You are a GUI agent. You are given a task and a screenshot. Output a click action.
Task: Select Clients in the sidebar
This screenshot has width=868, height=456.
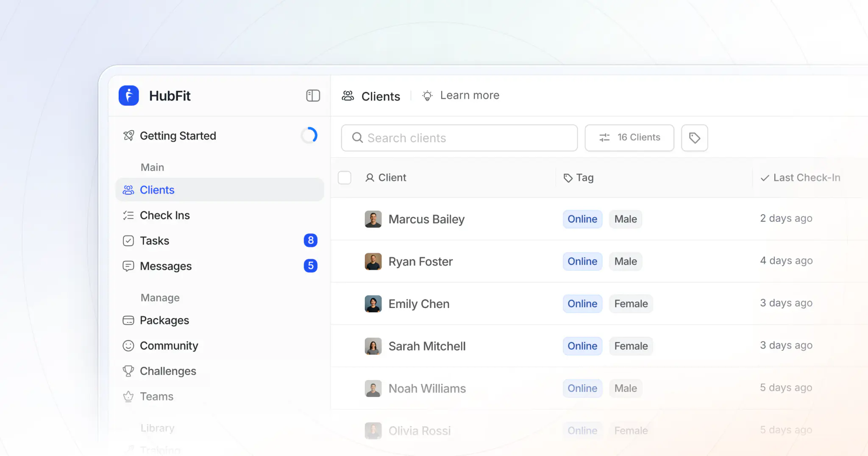[x=220, y=190]
